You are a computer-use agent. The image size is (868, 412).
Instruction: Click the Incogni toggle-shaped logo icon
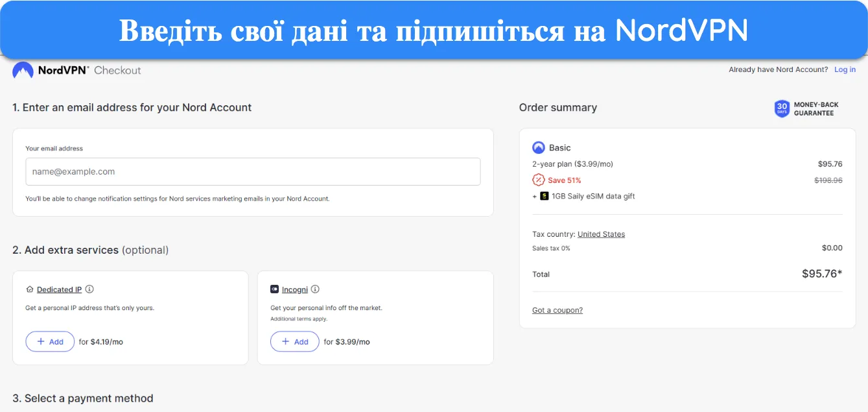[x=274, y=289]
